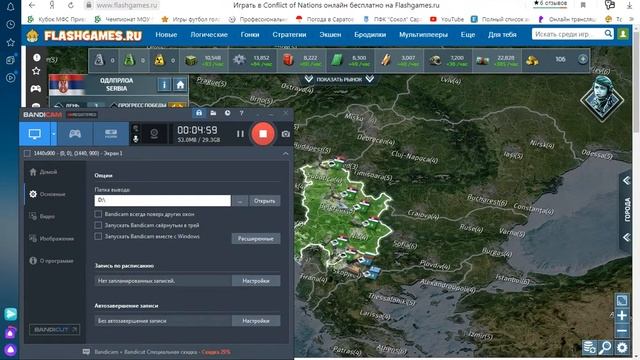The width and height of the screenshot is (640, 360).
Task: Open Настройки for scheduled recording
Action: 256,281
